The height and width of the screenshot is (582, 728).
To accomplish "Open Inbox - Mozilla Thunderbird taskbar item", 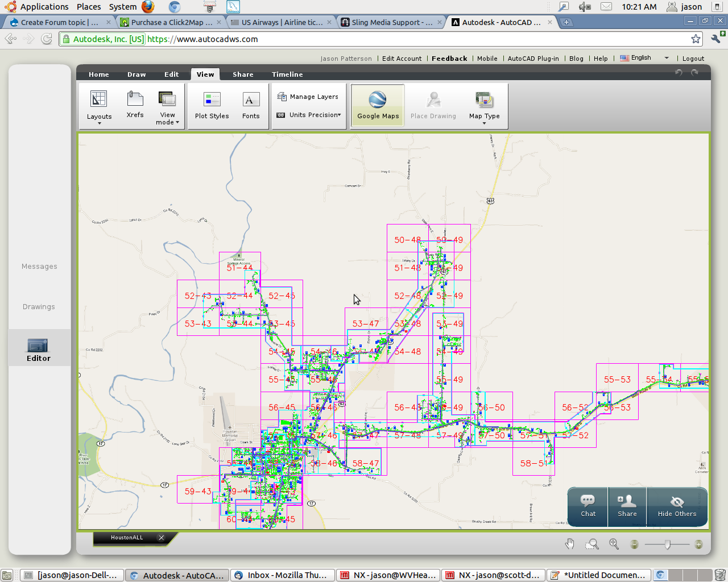I will click(283, 575).
